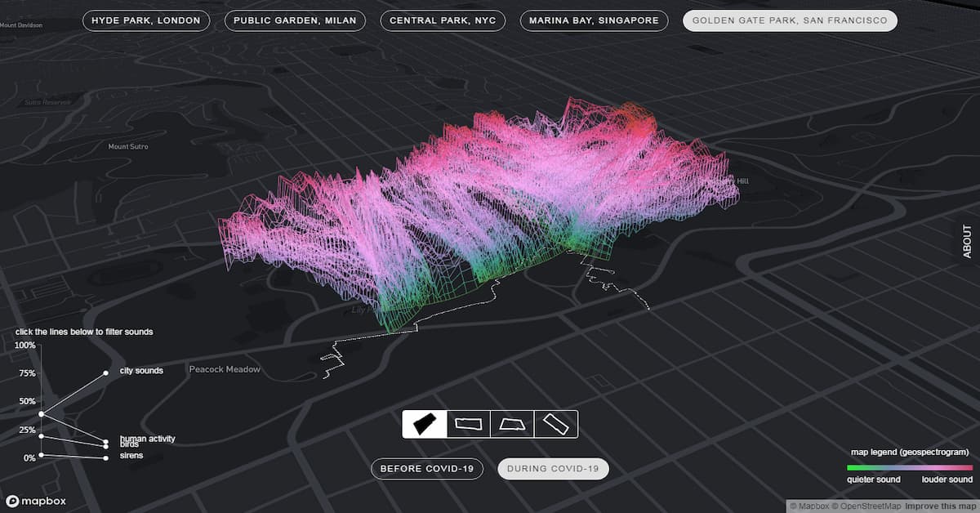Click the 3D sound spectrogram over the park

pos(490,204)
